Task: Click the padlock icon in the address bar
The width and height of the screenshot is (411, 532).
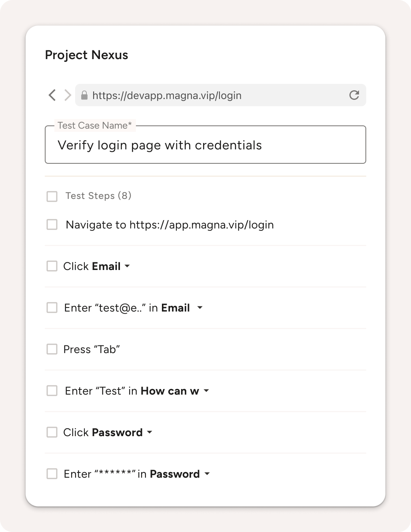Action: coord(85,95)
